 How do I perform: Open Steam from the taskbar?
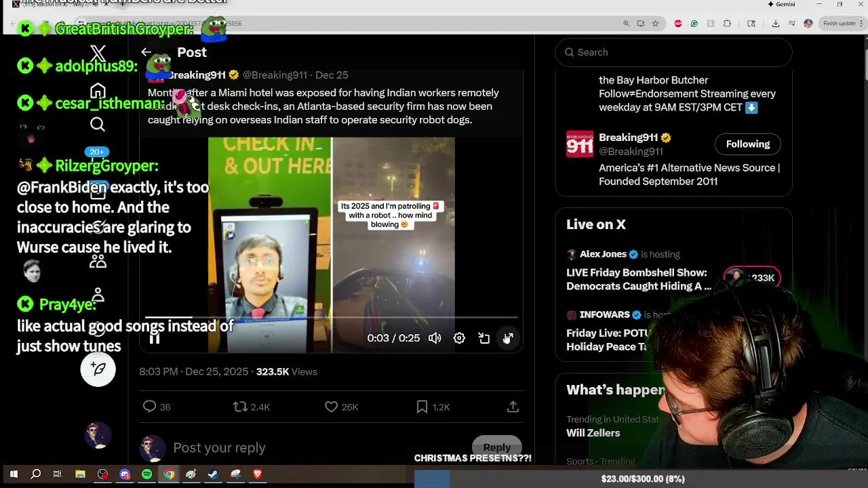coord(213,474)
